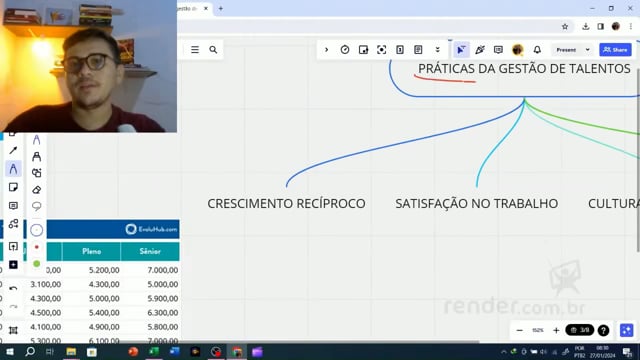640x360 pixels.
Task: Pick the red pen color dot
Action: [36, 247]
